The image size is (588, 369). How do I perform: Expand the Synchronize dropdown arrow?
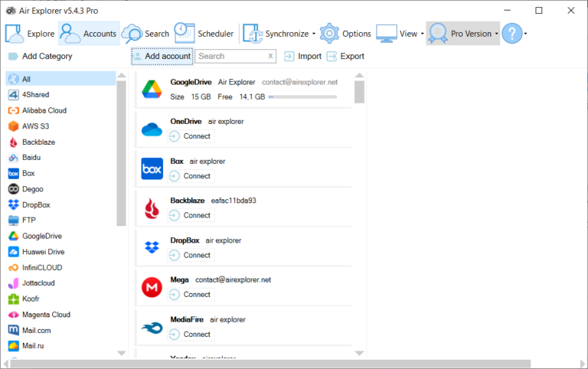click(x=314, y=34)
